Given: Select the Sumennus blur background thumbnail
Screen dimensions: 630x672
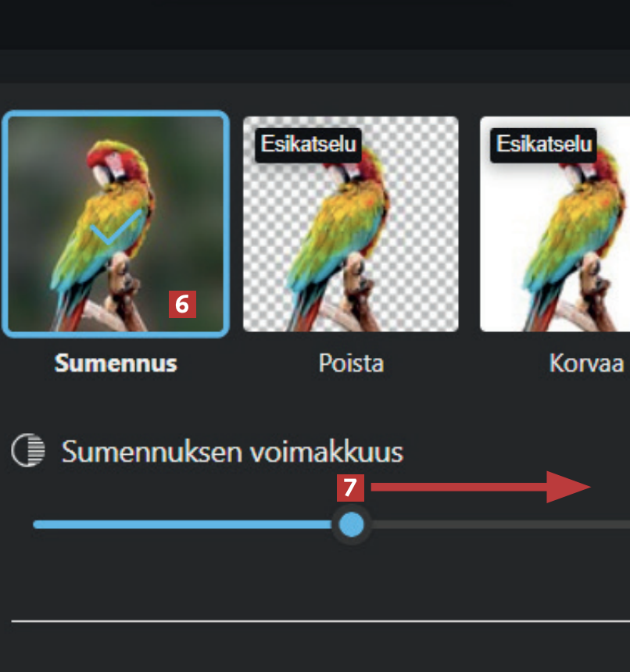Looking at the screenshot, I should [x=116, y=224].
